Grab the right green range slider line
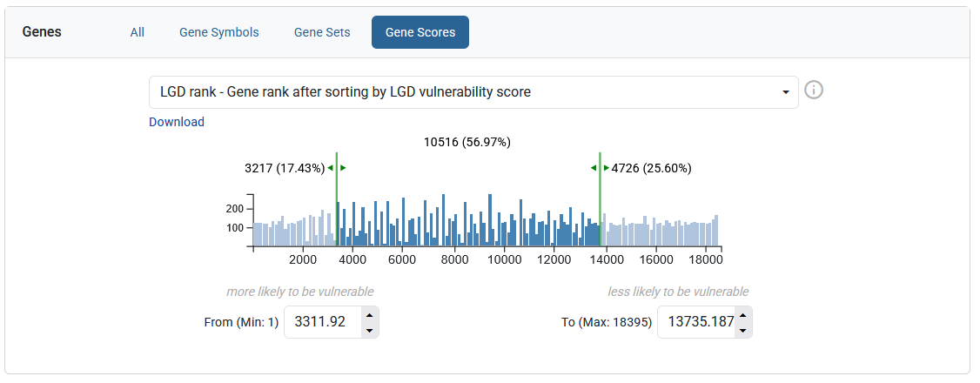The height and width of the screenshot is (383, 980). pyautogui.click(x=600, y=198)
